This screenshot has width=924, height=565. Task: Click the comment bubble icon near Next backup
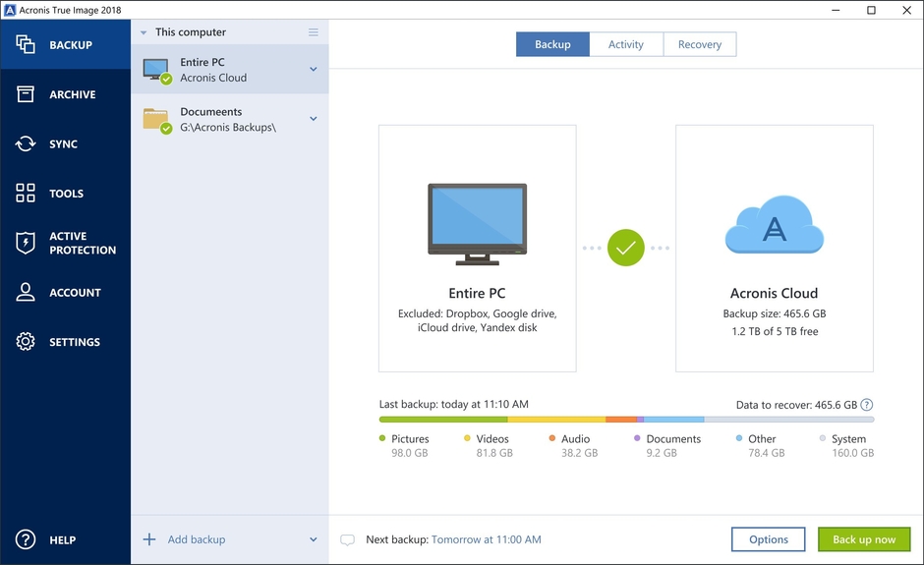pyautogui.click(x=347, y=539)
